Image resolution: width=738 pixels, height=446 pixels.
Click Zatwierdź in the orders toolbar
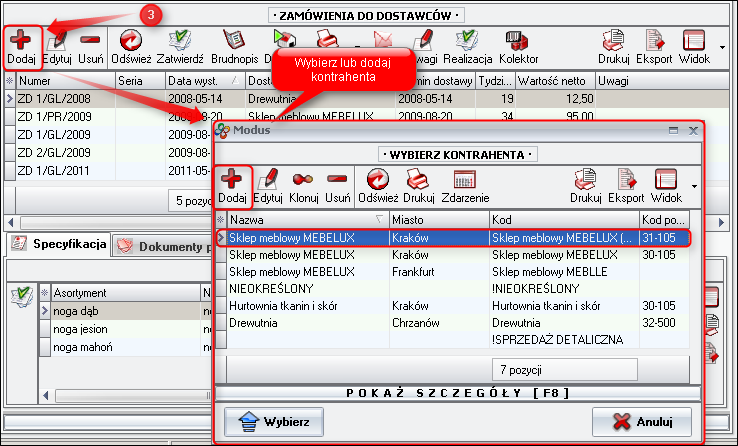(180, 46)
